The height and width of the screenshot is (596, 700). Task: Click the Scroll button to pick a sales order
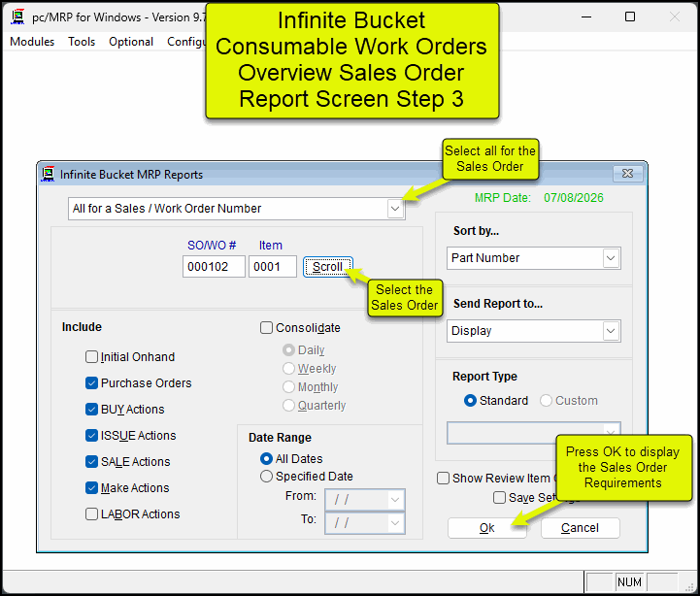pyautogui.click(x=328, y=267)
